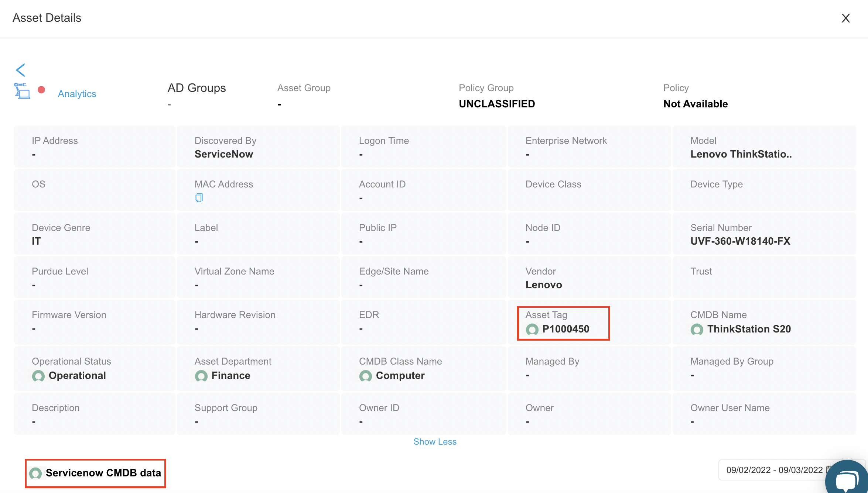868x493 pixels.
Task: Click the Managed By Group label
Action: click(x=732, y=361)
